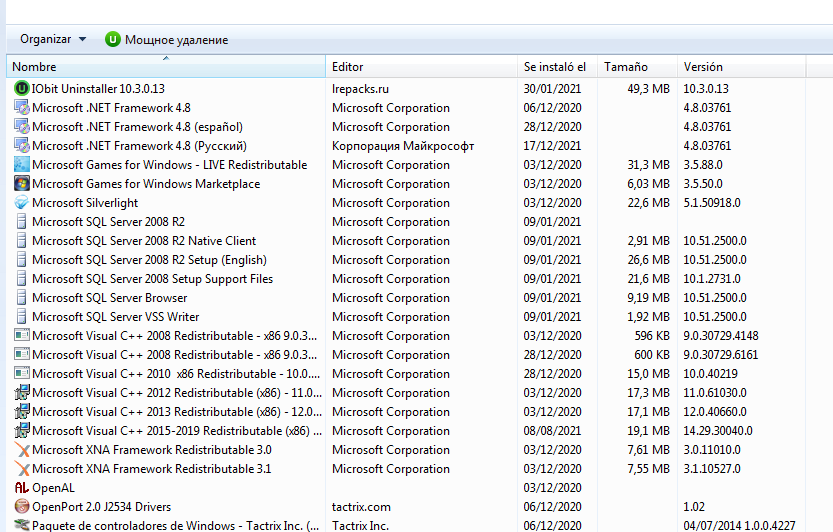Select OpenPort 2.0 J2534 Drivers name
Viewport: 833px width, 532px height.
[x=101, y=507]
